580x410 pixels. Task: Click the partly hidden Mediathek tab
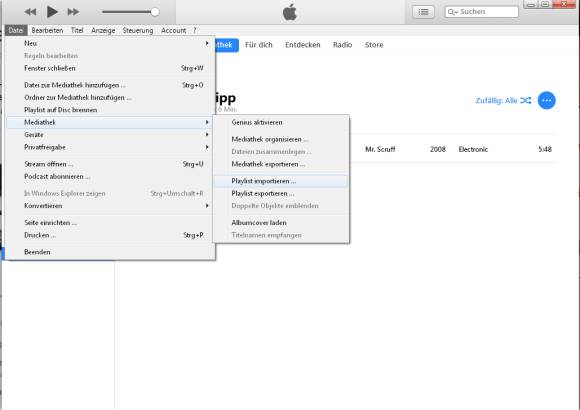click(x=227, y=45)
